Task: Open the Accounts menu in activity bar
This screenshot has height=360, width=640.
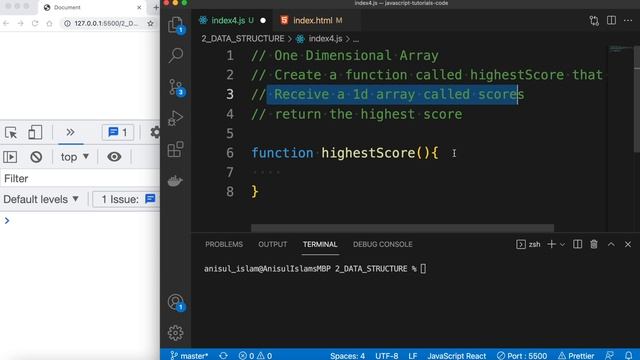Action: [x=176, y=302]
